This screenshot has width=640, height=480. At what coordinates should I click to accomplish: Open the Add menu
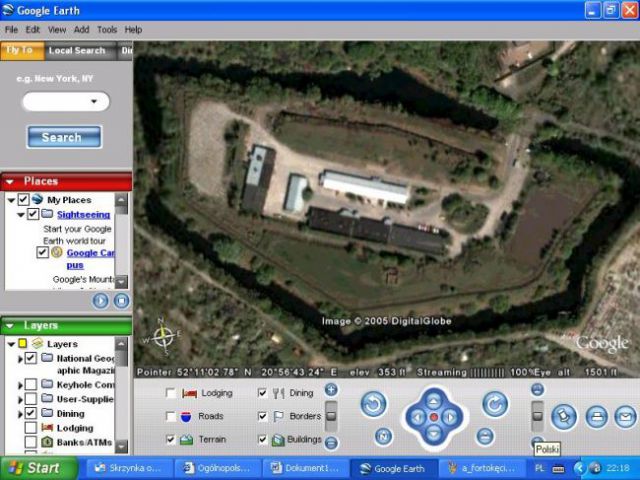coord(81,30)
